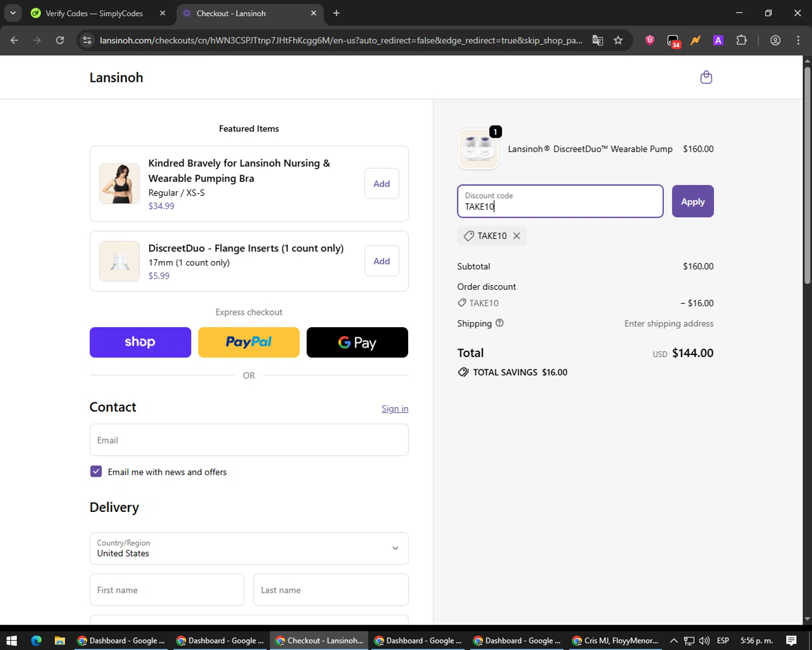Bookmark this page with the star icon
The width and height of the screenshot is (812, 650).
pyautogui.click(x=618, y=40)
